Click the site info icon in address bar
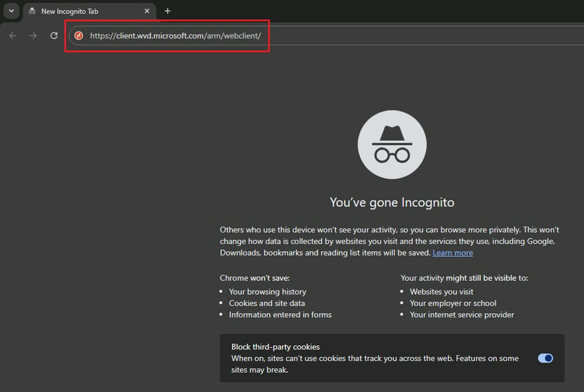Viewport: 584px width, 392px height. (78, 36)
